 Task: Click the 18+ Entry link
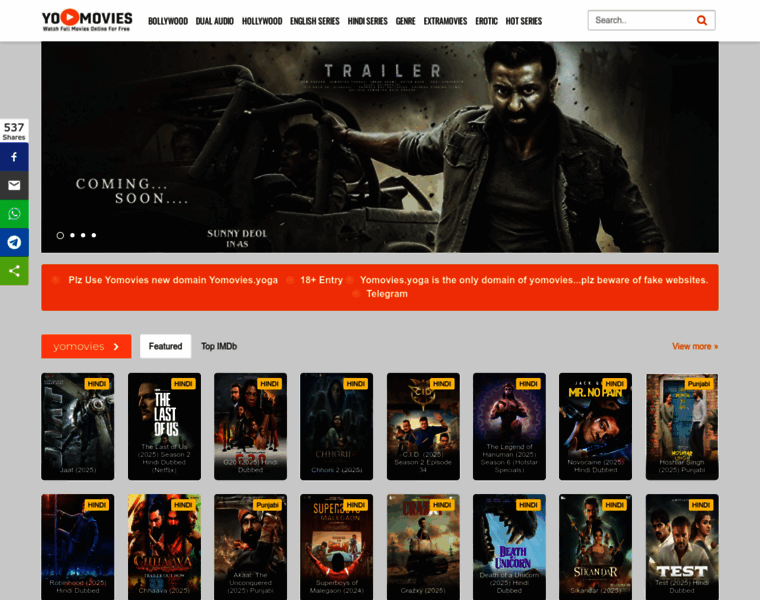[321, 280]
